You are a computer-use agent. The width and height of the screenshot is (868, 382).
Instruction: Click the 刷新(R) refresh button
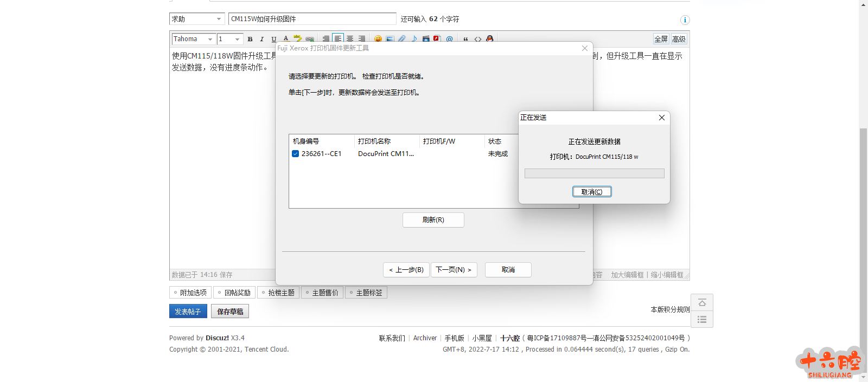433,220
